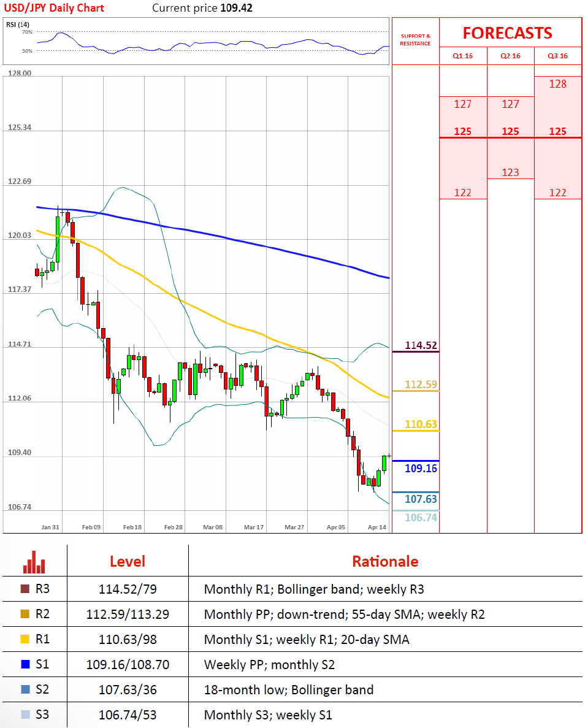The height and width of the screenshot is (728, 585).
Task: Click the Monthly S3; weekly S1 rationale
Action: tap(268, 715)
